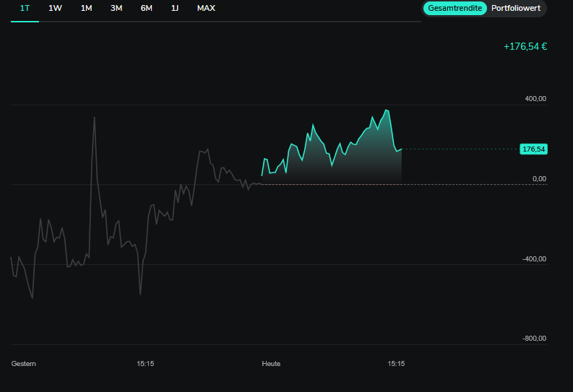Screen dimensions: 573x392
Task: Click the 15:15 label after Heute
Action: [x=396, y=364]
